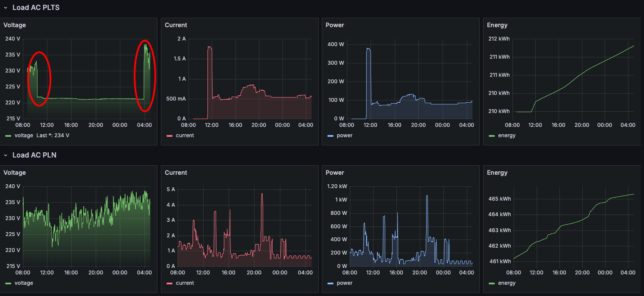The width and height of the screenshot is (644, 296).
Task: Click red current color swatch in PLN legend
Action: pos(170,283)
